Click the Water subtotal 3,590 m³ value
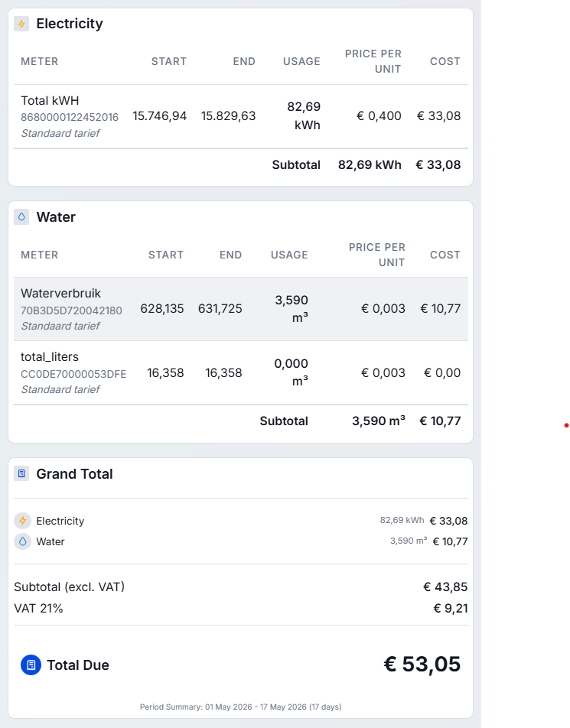 point(379,421)
